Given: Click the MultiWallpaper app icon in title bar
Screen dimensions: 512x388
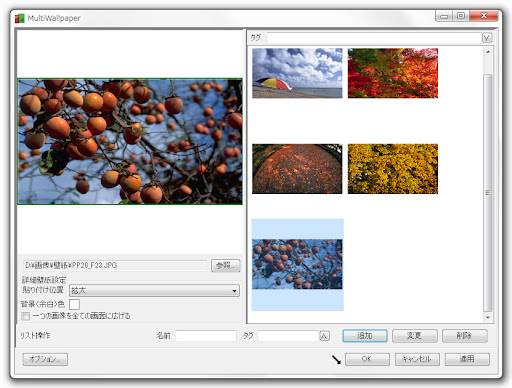Looking at the screenshot, I should click(x=20, y=18).
